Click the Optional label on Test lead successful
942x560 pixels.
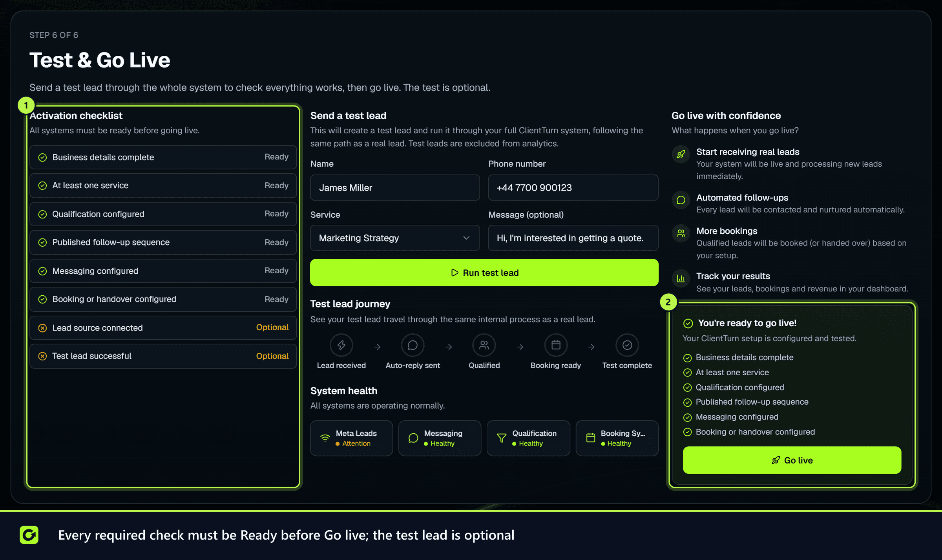272,356
